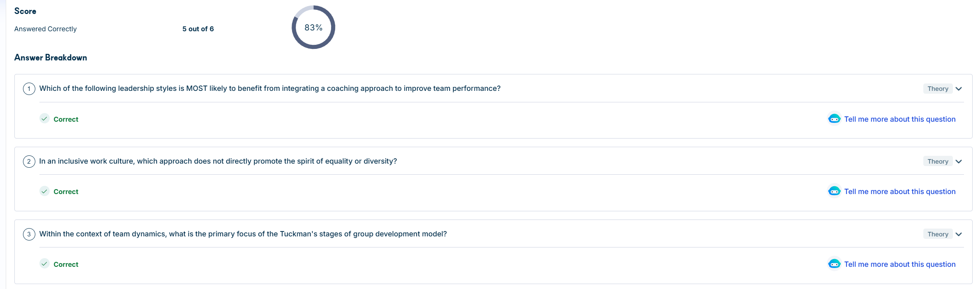Click the "Tell me more" link for question 2

pos(899,192)
